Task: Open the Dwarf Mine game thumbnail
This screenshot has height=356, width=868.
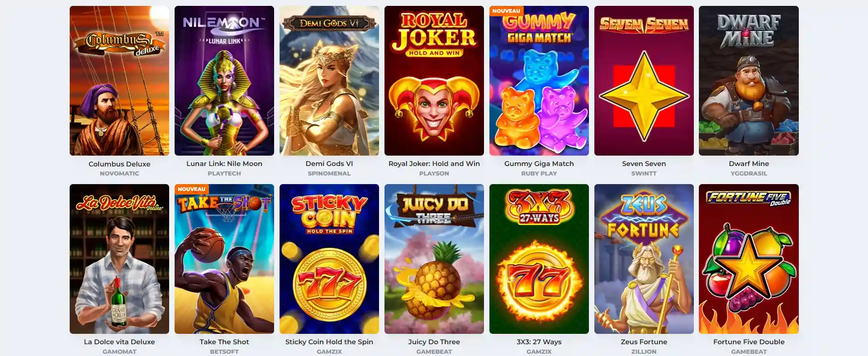Action: [749, 81]
